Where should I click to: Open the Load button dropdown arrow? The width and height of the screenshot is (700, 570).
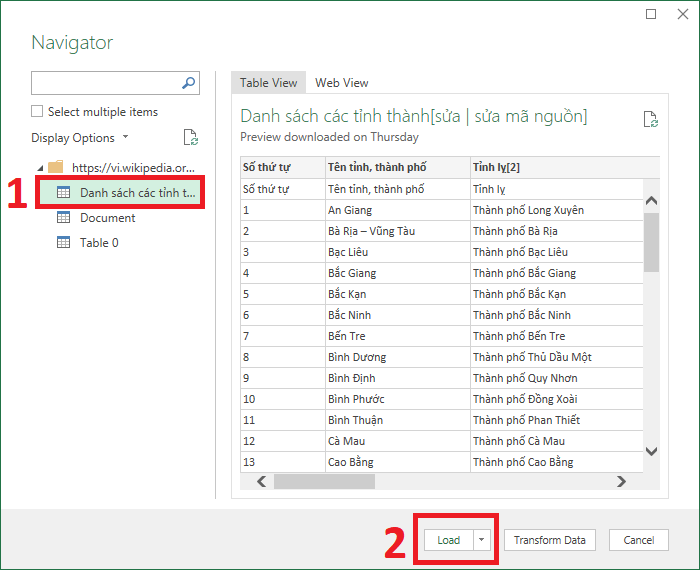point(482,540)
